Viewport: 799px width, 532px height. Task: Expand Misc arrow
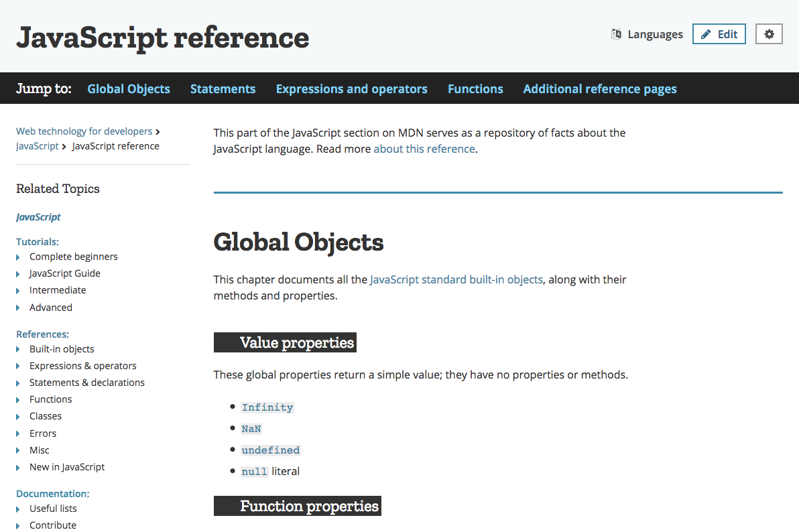[18, 450]
